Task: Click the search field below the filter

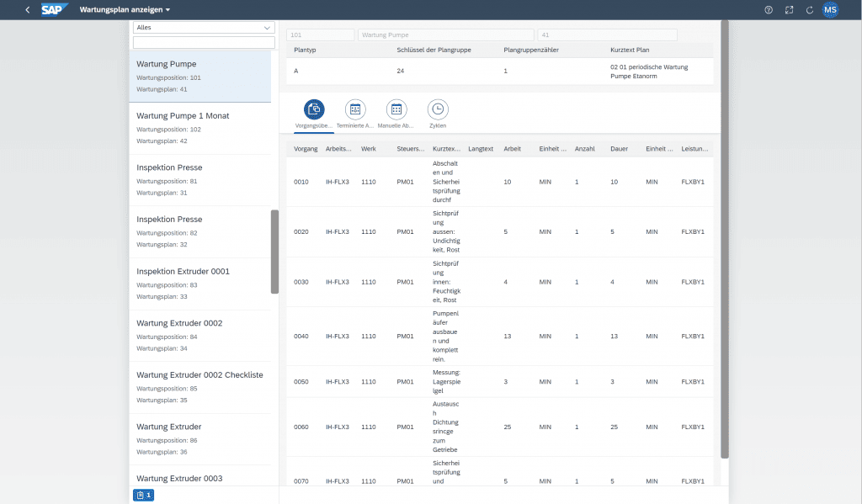Action: pyautogui.click(x=203, y=41)
